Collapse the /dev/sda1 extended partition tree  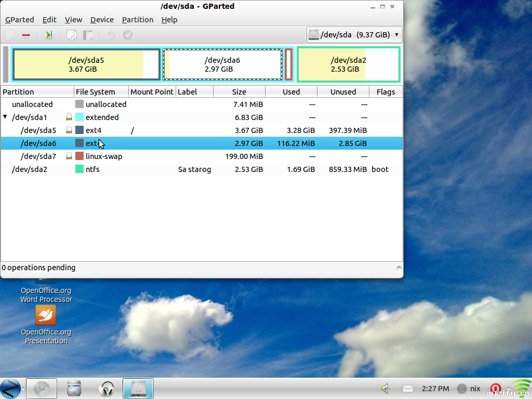tap(5, 117)
